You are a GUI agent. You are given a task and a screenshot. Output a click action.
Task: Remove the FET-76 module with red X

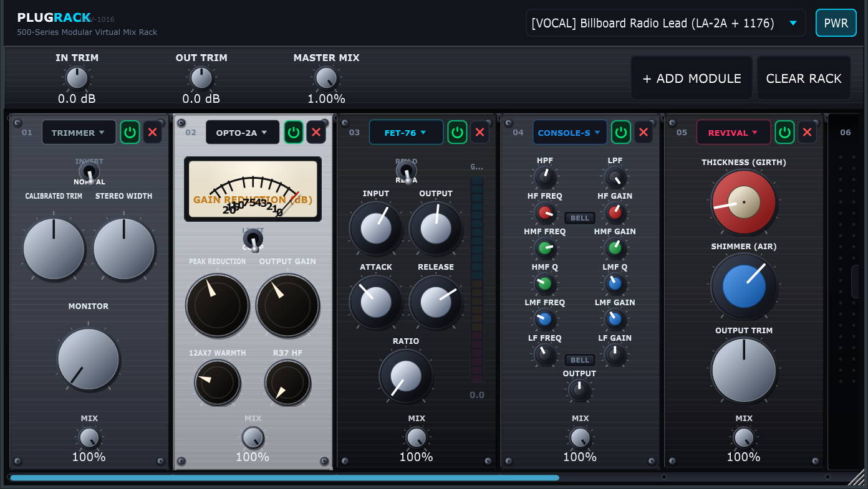point(480,132)
